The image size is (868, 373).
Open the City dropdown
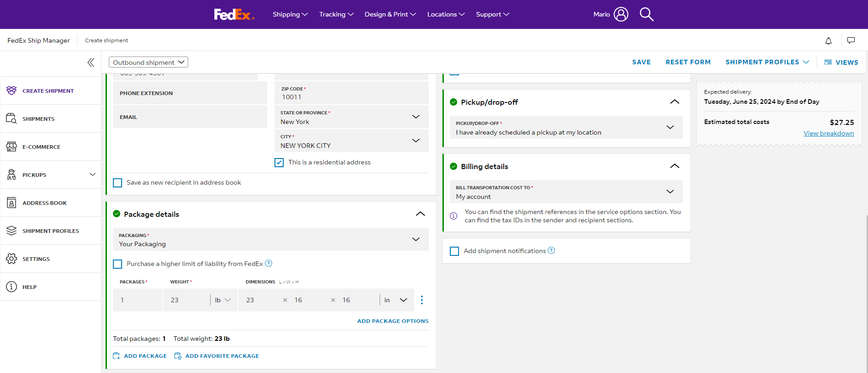click(352, 141)
